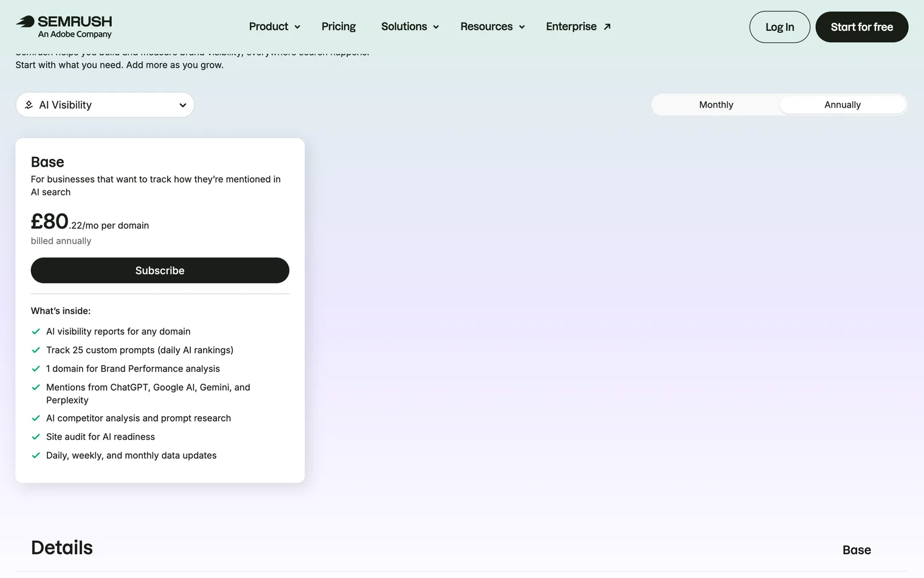Go to the Pricing page
The image size is (924, 578).
[x=339, y=27]
